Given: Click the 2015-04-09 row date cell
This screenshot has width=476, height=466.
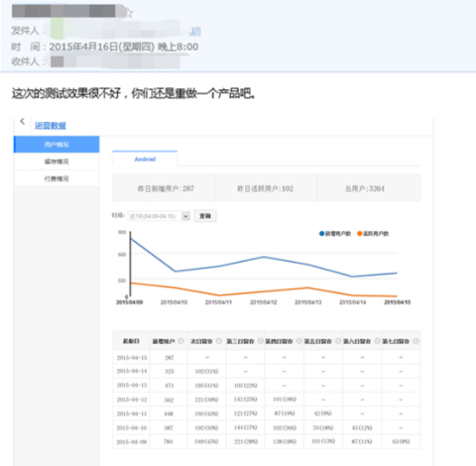Looking at the screenshot, I should tap(132, 442).
